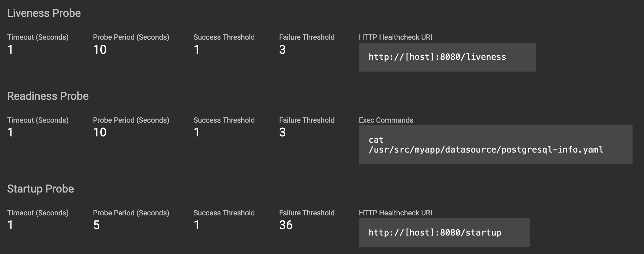Image resolution: width=644 pixels, height=254 pixels.
Task: Click the HTTP Healthcheck URI label under Startup Probe
Action: coord(395,213)
